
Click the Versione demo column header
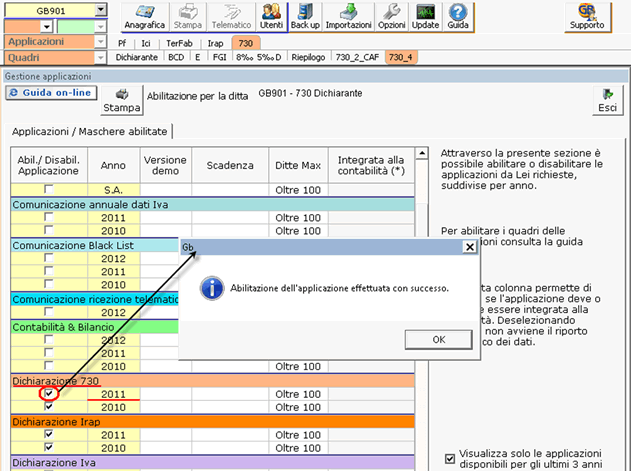165,165
